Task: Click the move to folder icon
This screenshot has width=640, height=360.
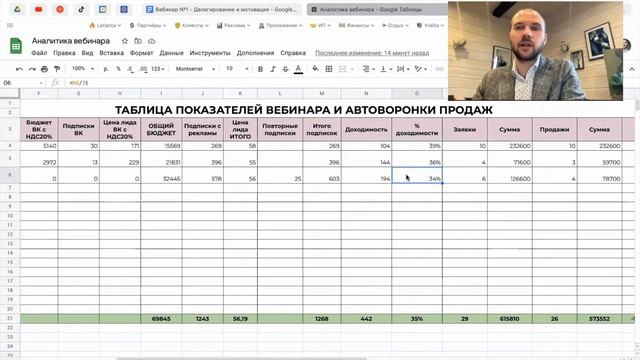Action: [138, 41]
